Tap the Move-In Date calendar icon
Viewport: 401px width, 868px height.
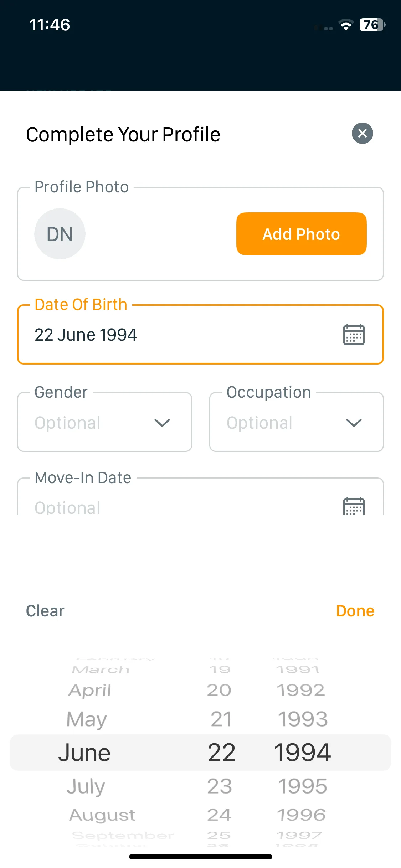pyautogui.click(x=354, y=506)
